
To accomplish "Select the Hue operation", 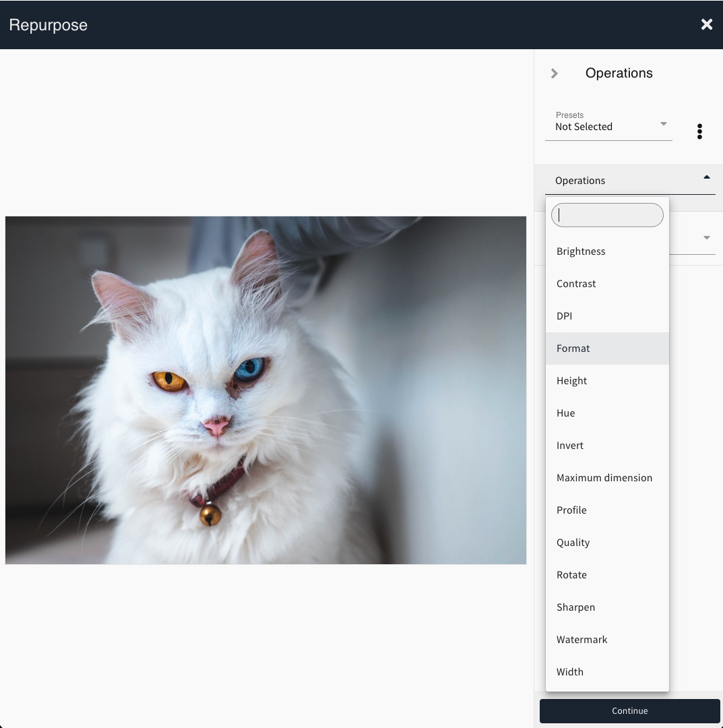I will point(566,413).
